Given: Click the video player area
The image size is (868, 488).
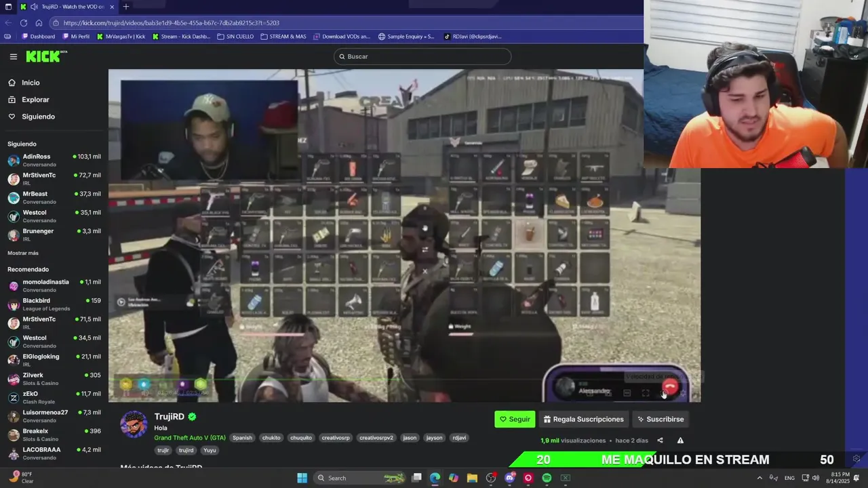Looking at the screenshot, I should (x=404, y=235).
